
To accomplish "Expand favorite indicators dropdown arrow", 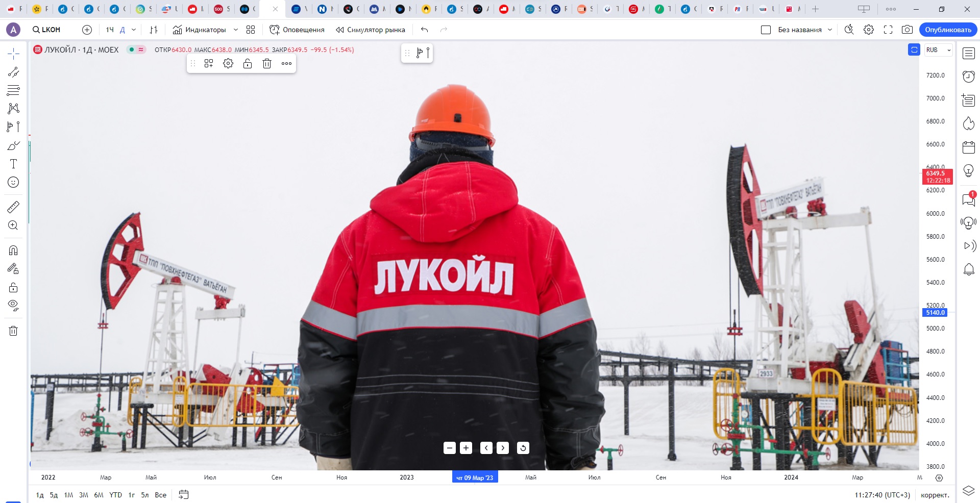I will [x=236, y=30].
